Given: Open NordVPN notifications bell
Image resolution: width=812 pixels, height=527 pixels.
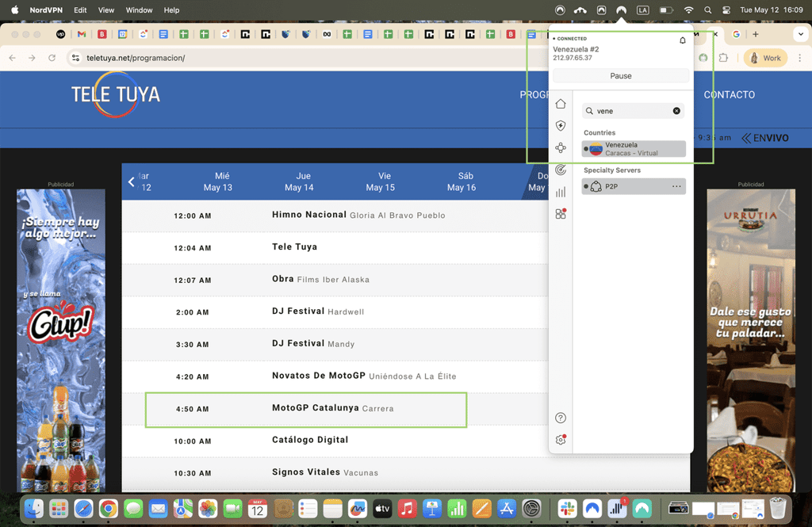Looking at the screenshot, I should (683, 40).
